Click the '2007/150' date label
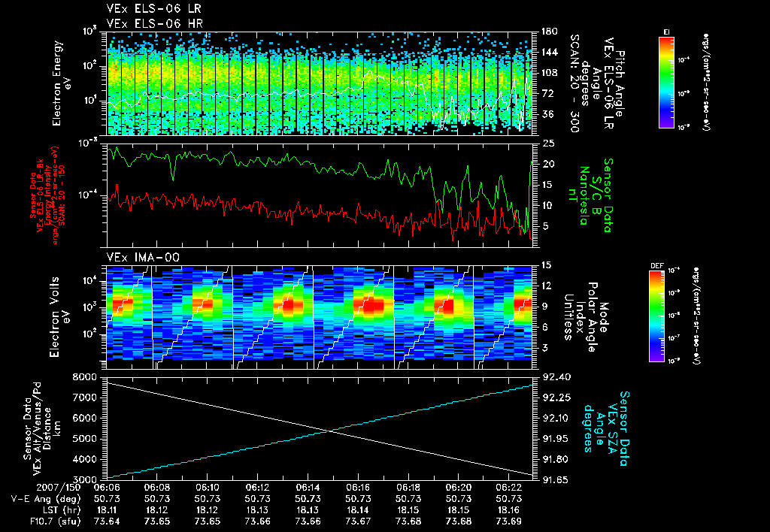The height and width of the screenshot is (532, 770). point(58,488)
